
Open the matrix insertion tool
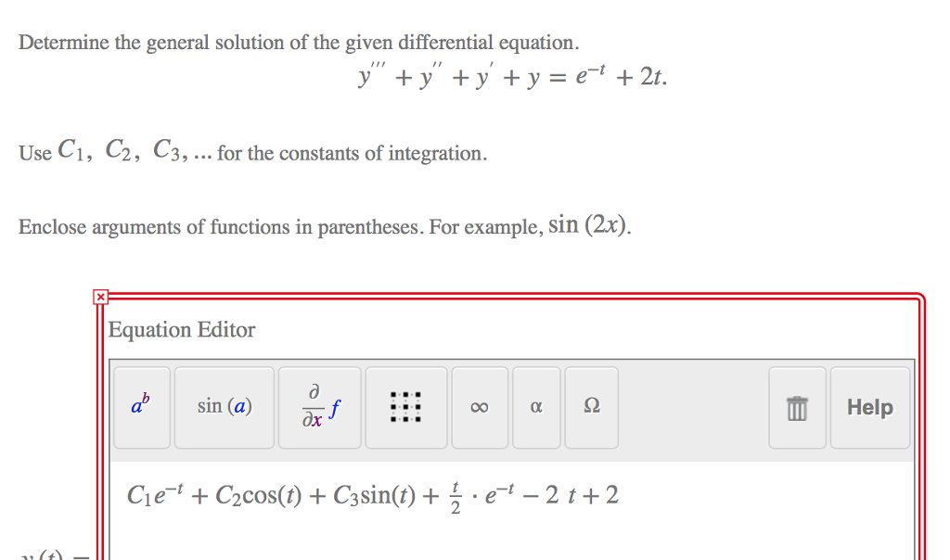[405, 406]
